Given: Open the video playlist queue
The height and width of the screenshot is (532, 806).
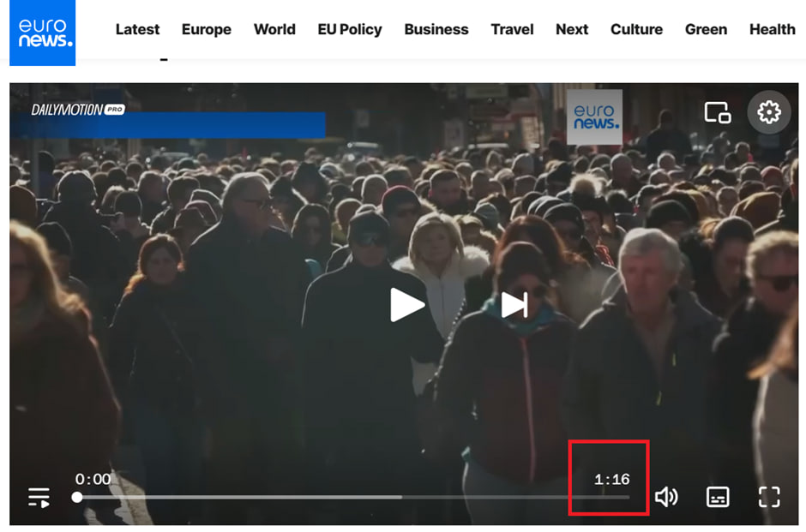Looking at the screenshot, I should 39,497.
